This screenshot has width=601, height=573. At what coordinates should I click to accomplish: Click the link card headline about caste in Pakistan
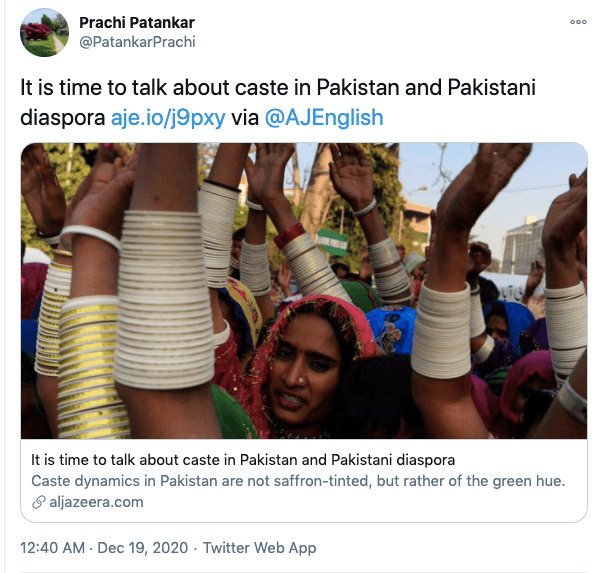coord(243,460)
